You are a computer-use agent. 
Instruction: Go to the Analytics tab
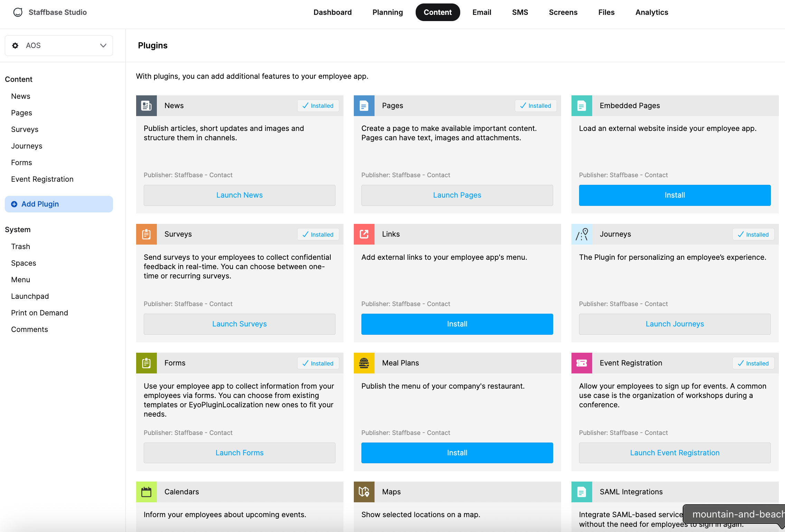652,12
